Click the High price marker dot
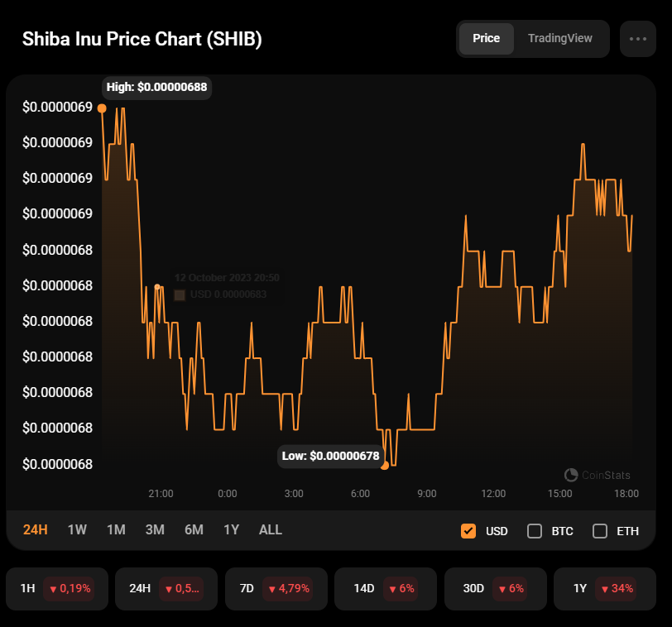 pyautogui.click(x=102, y=108)
